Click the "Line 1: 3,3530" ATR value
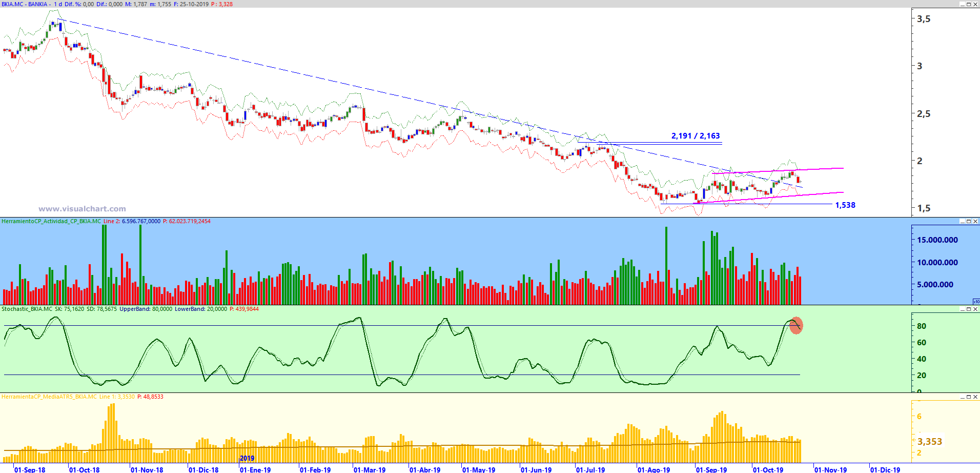 coord(117,397)
